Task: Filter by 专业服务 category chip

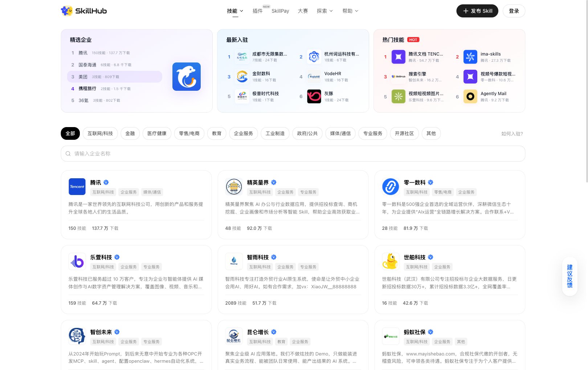Action: [373, 134]
